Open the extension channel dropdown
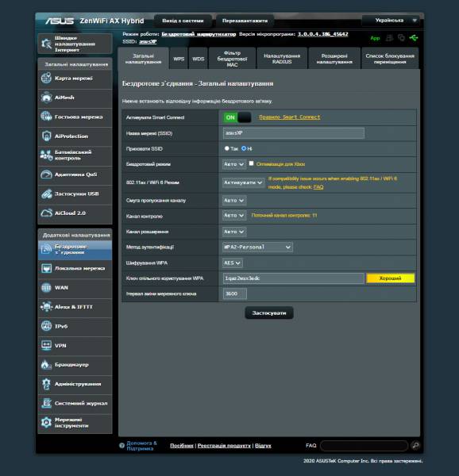The height and width of the screenshot is (476, 459). click(234, 232)
